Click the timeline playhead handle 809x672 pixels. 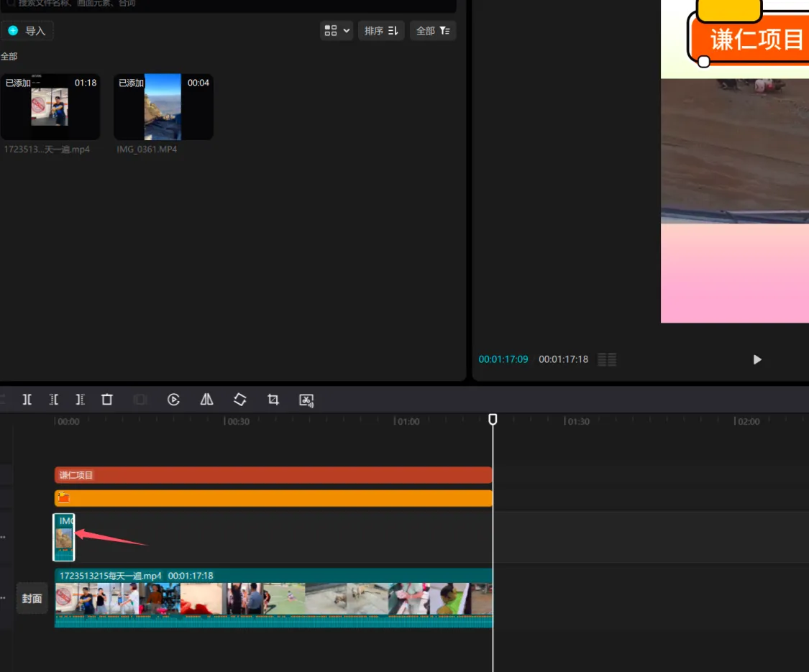point(493,419)
